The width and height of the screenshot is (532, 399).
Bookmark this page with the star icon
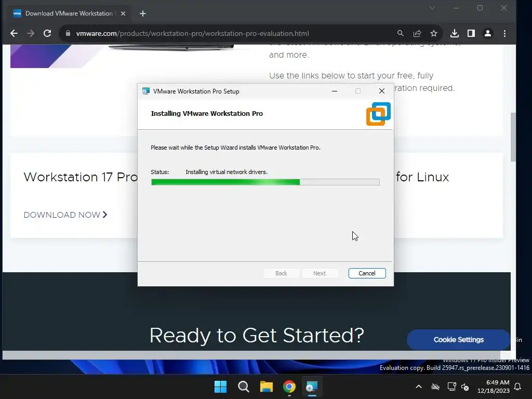click(x=434, y=33)
